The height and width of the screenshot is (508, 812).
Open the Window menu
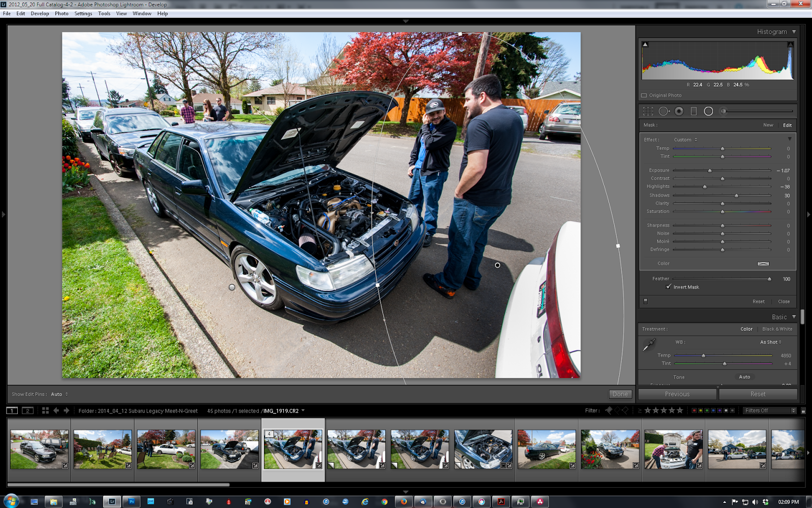[142, 14]
